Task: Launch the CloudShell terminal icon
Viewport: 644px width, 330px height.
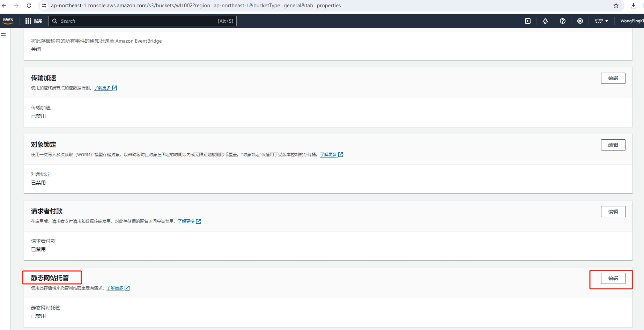Action: (x=528, y=21)
